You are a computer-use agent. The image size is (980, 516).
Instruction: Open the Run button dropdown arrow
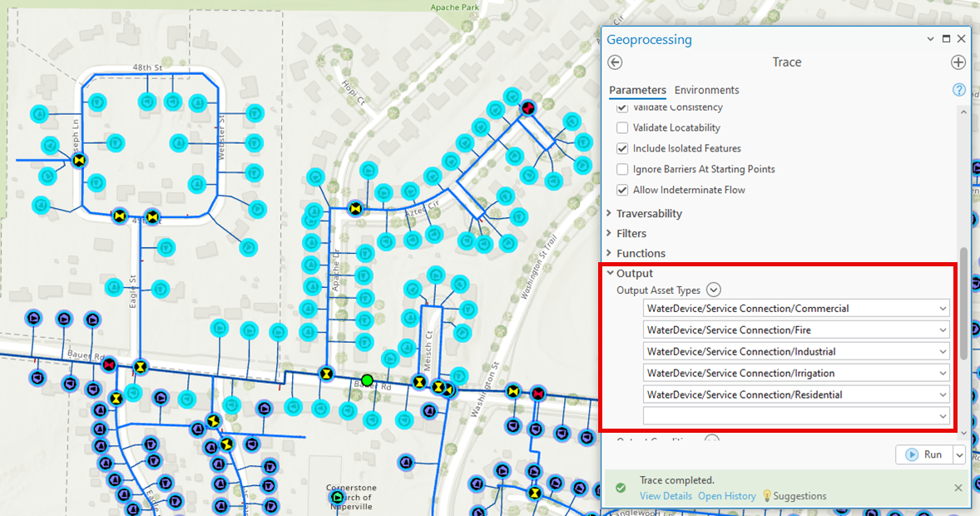tap(959, 454)
